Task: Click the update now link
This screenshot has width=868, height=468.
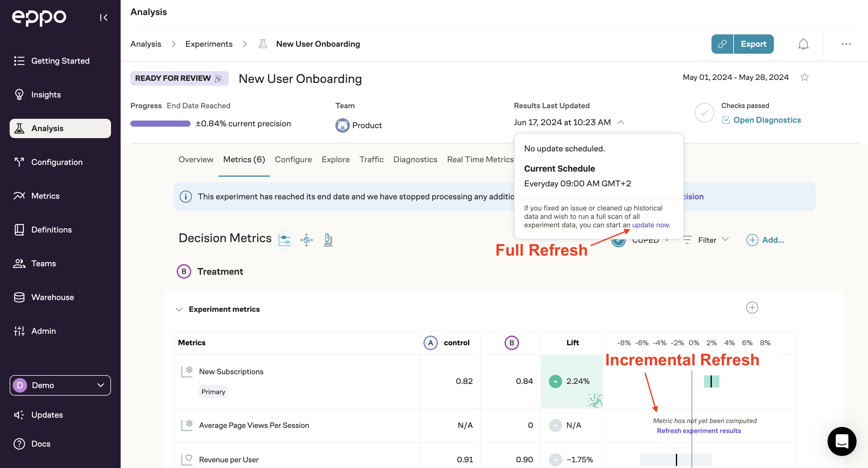Action: [x=650, y=225]
